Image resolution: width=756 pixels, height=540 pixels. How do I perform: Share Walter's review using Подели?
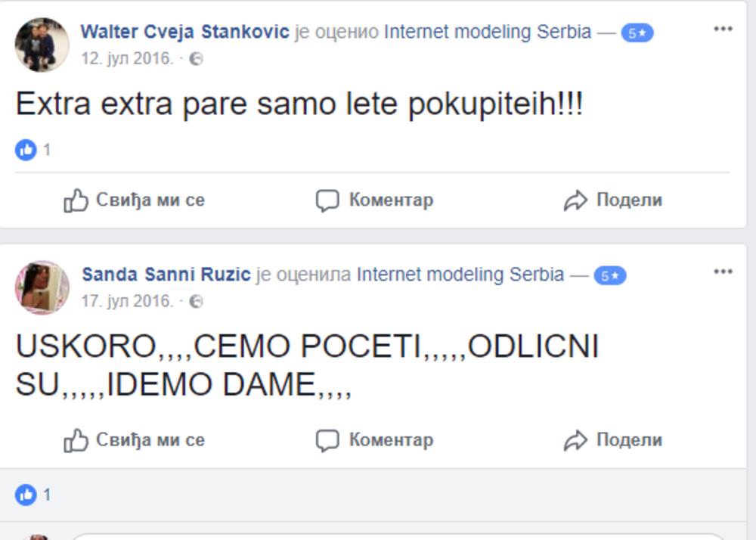click(613, 200)
